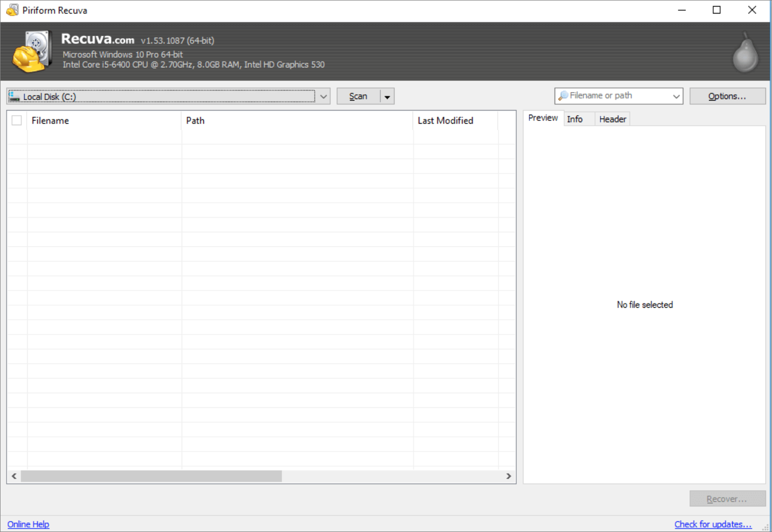The image size is (772, 532).
Task: Expand the Scan button dropdown arrow
Action: [x=387, y=96]
